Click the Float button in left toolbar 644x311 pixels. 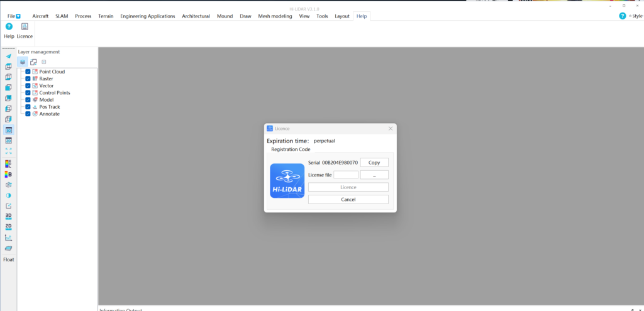tap(9, 259)
